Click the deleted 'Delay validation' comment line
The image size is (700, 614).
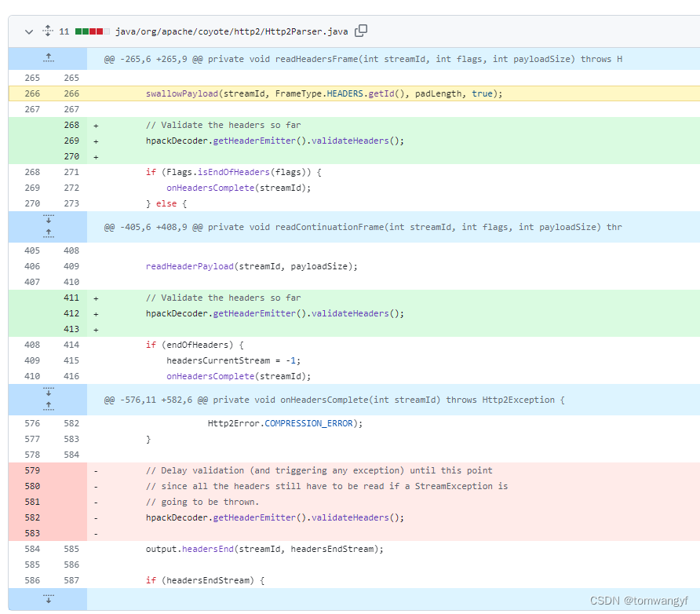click(x=319, y=470)
